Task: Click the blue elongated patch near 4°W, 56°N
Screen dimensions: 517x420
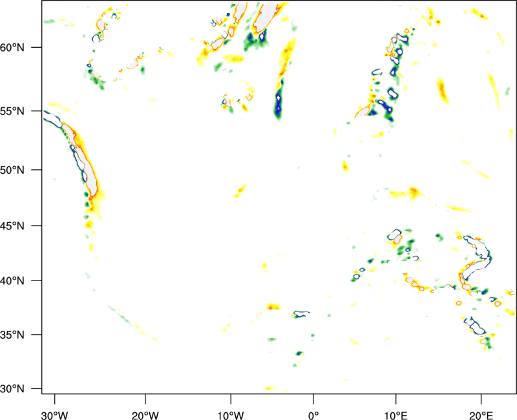Action: [x=279, y=105]
